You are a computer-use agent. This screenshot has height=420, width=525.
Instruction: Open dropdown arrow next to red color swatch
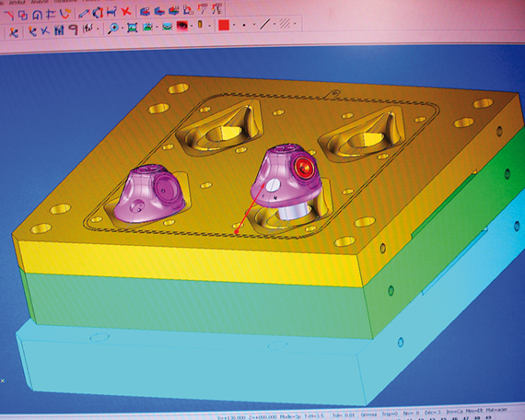[x=234, y=25]
